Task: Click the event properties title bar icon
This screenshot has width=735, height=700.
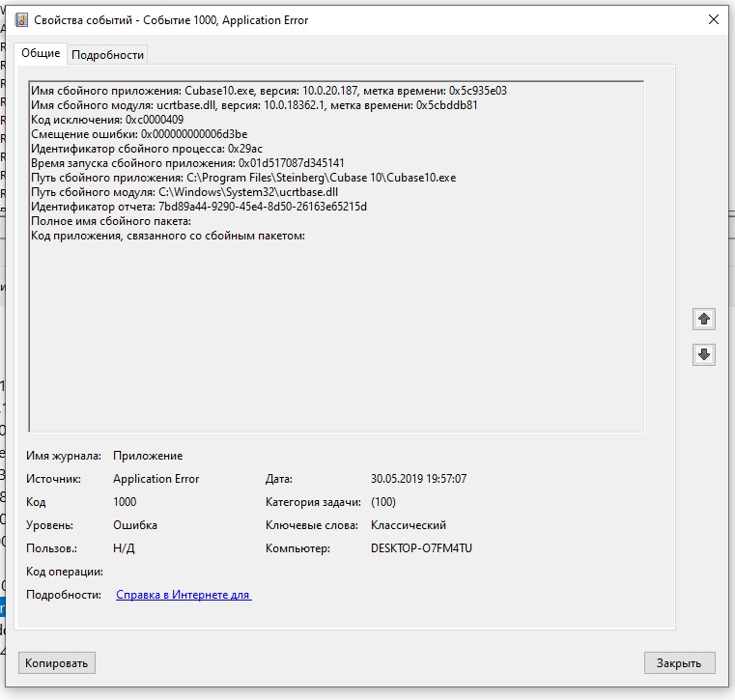Action: tap(21, 20)
